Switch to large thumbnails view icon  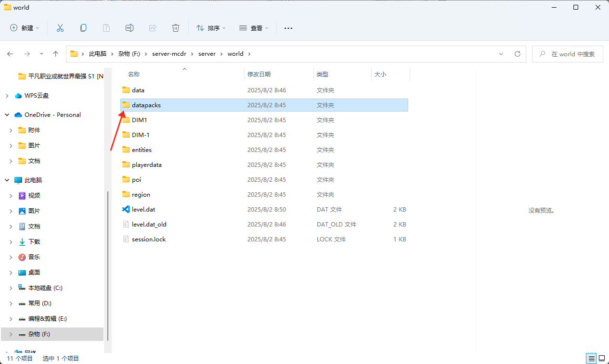click(x=601, y=358)
